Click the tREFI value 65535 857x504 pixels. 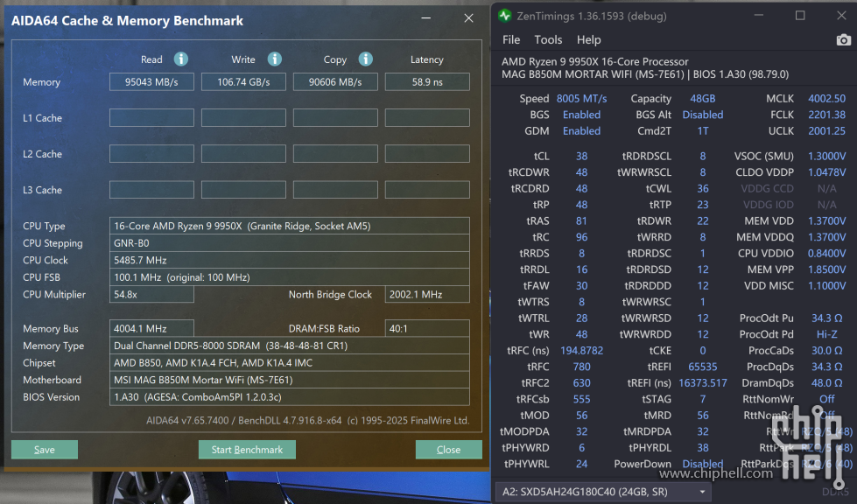pos(702,367)
